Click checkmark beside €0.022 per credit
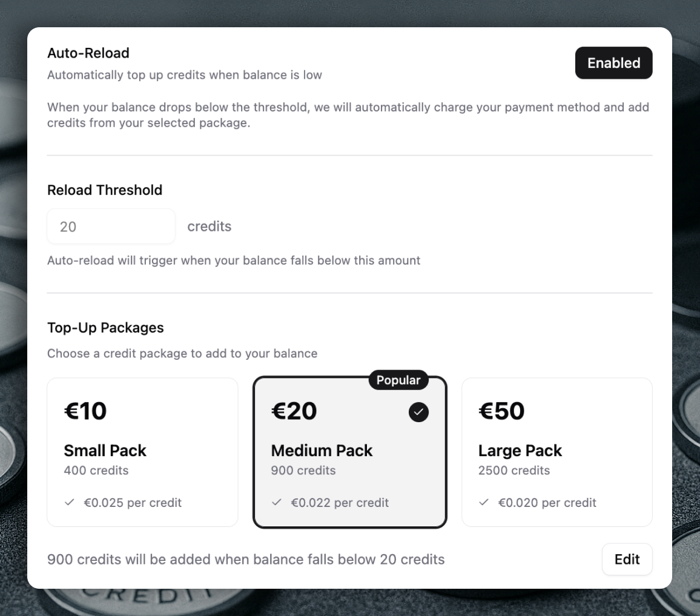 (x=277, y=503)
